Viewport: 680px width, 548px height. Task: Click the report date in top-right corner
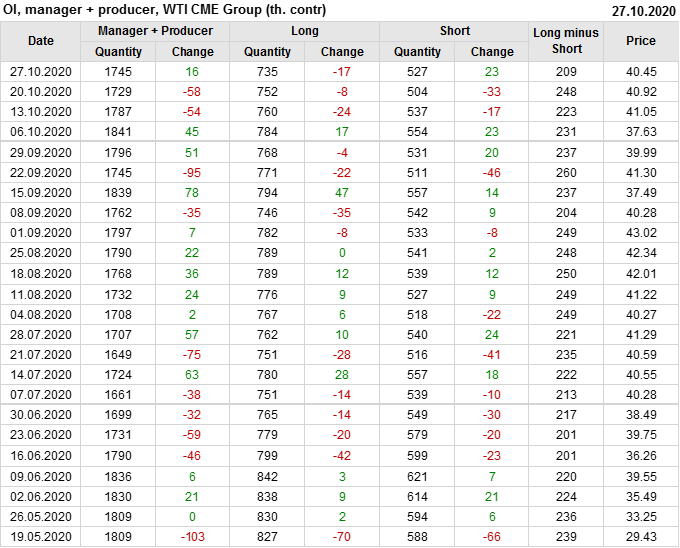[644, 10]
